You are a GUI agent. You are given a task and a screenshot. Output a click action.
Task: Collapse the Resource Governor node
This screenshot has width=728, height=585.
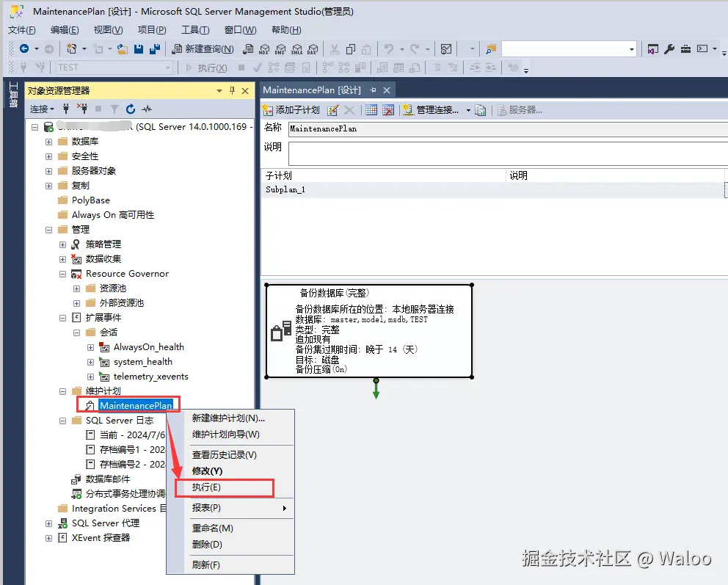click(62, 274)
